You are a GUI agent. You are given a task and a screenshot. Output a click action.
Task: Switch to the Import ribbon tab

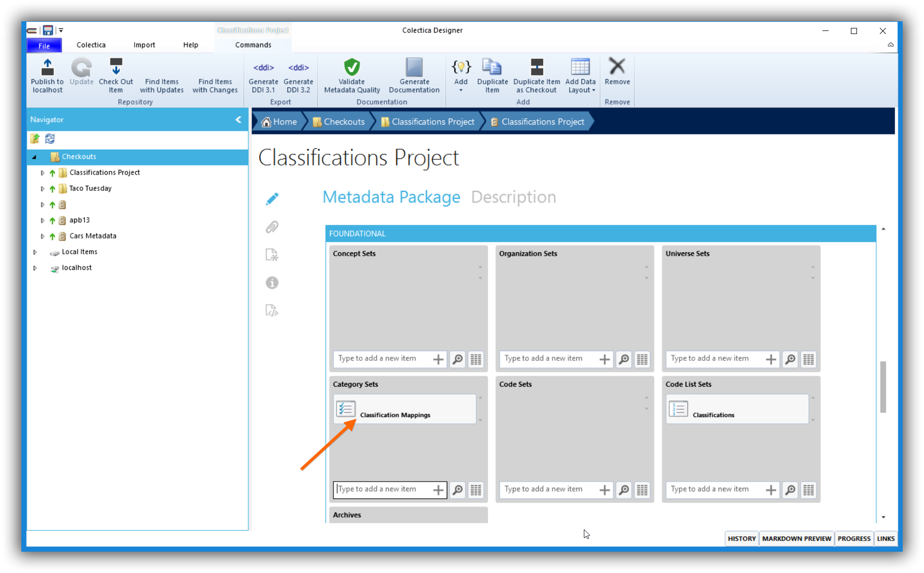(144, 45)
